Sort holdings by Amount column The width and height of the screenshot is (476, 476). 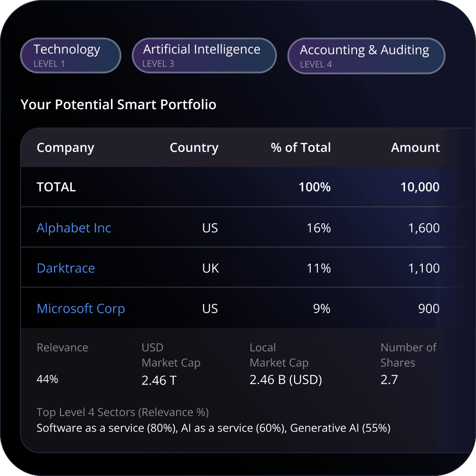(x=415, y=148)
